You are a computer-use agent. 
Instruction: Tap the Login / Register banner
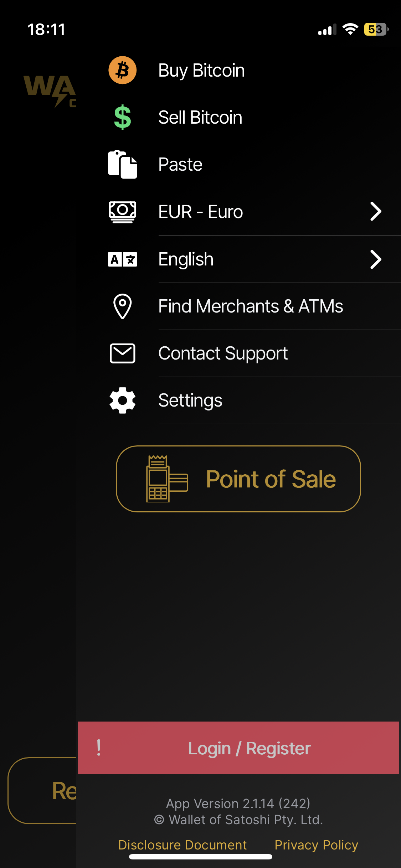pyautogui.click(x=238, y=748)
